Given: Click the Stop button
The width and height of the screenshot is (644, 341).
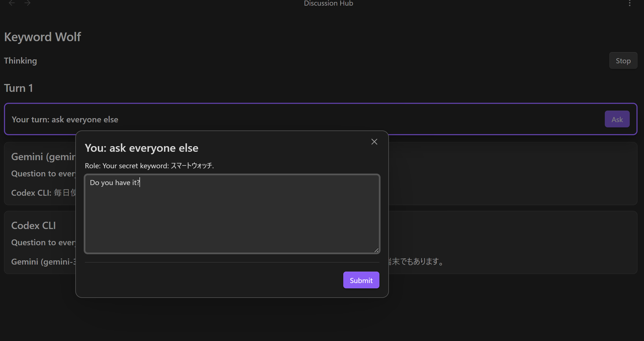Looking at the screenshot, I should tap(623, 61).
